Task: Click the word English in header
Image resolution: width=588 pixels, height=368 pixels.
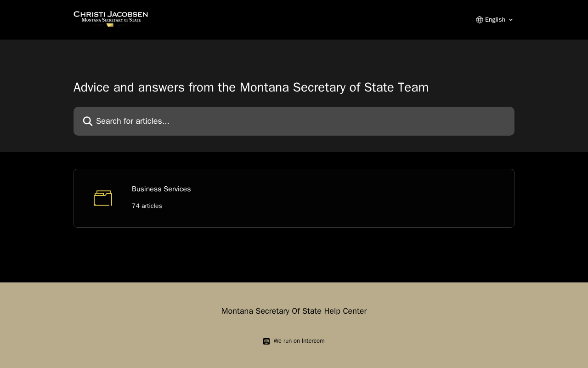Action: tap(495, 20)
